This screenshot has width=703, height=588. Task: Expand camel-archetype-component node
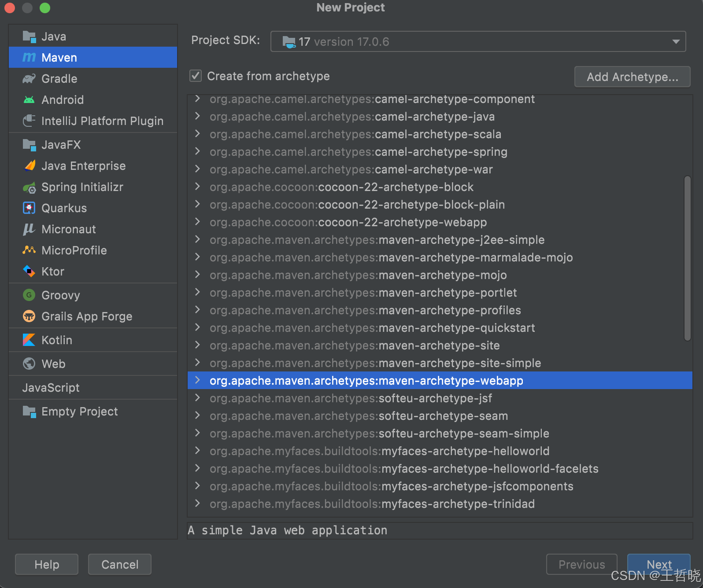pyautogui.click(x=197, y=99)
